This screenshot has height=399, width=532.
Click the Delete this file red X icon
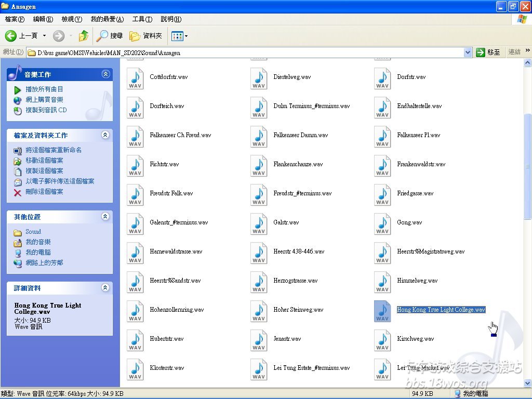point(18,192)
